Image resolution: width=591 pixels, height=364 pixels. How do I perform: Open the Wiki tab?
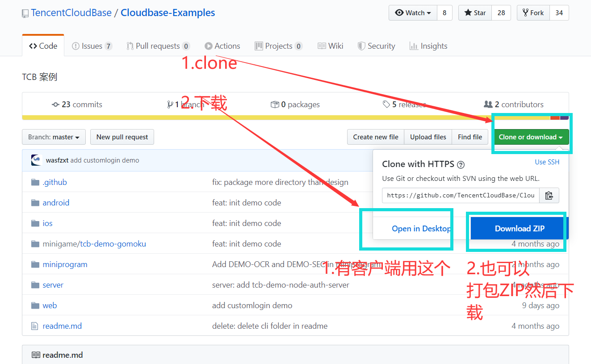pos(331,46)
